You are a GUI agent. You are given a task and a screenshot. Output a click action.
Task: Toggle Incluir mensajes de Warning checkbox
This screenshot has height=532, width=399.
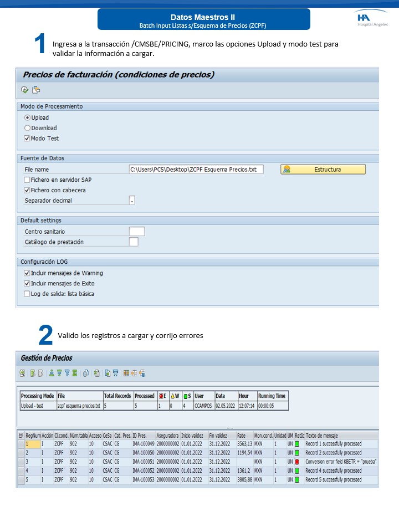click(x=28, y=273)
